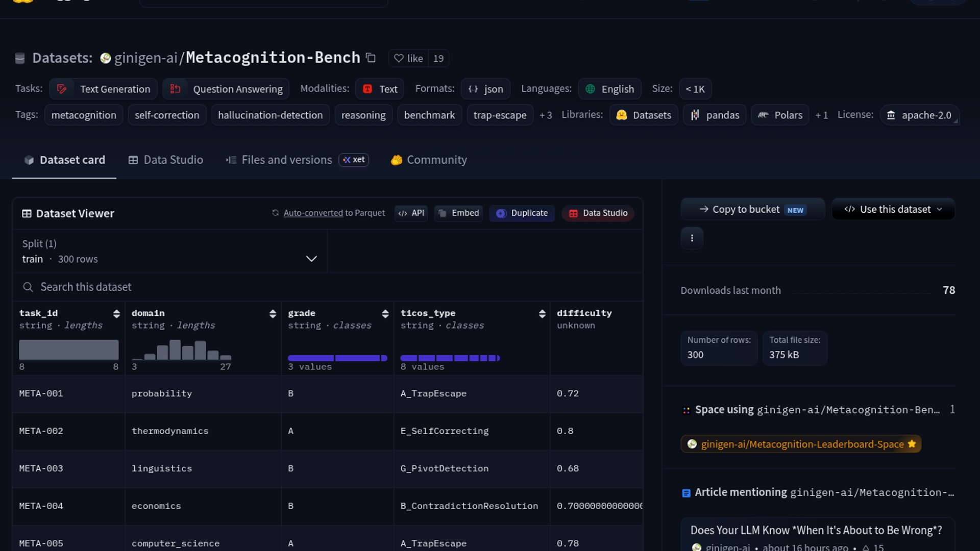
Task: Expand the +3 hidden tags
Action: 546,115
